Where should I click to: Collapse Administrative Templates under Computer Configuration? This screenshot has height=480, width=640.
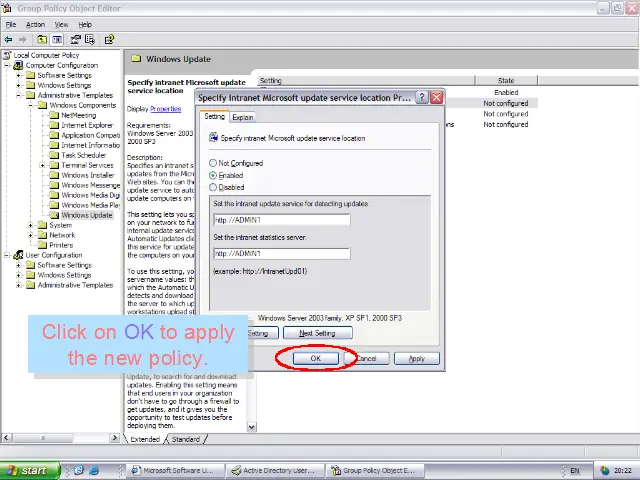[x=19, y=96]
